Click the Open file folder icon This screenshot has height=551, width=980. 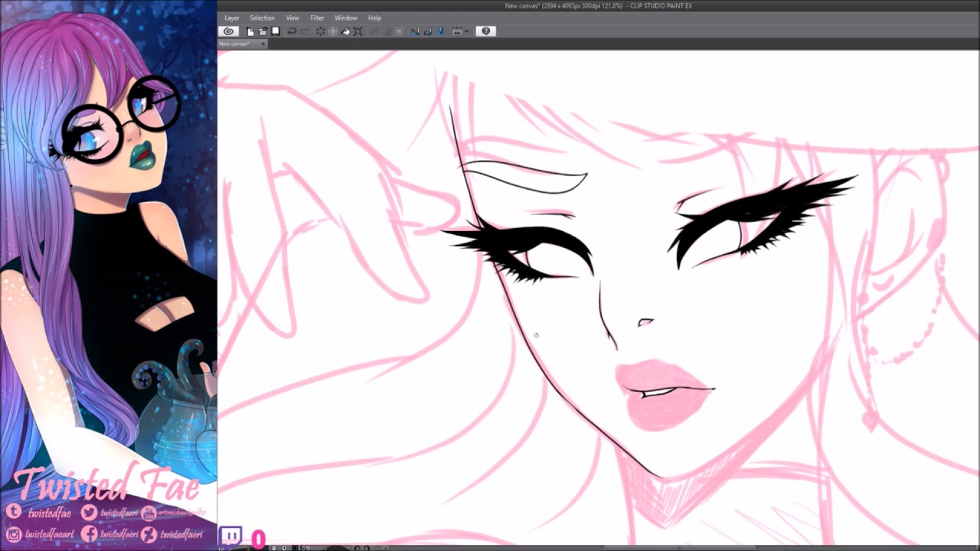(x=263, y=31)
